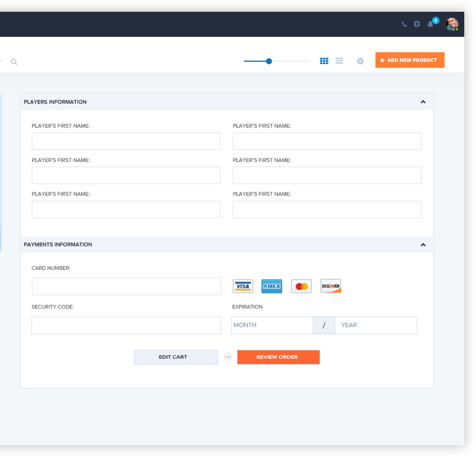Click the Players Information header text
This screenshot has width=476, height=457.
pos(55,102)
